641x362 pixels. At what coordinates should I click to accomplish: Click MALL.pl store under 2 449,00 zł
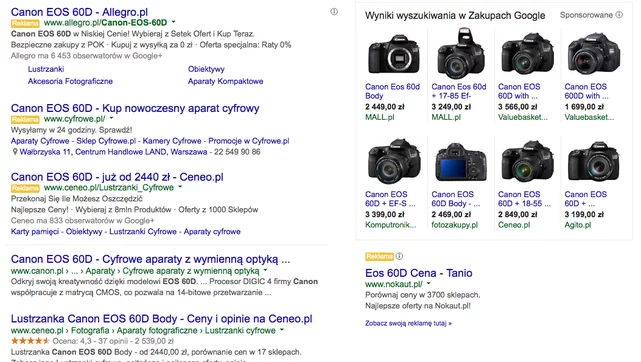[x=380, y=117]
